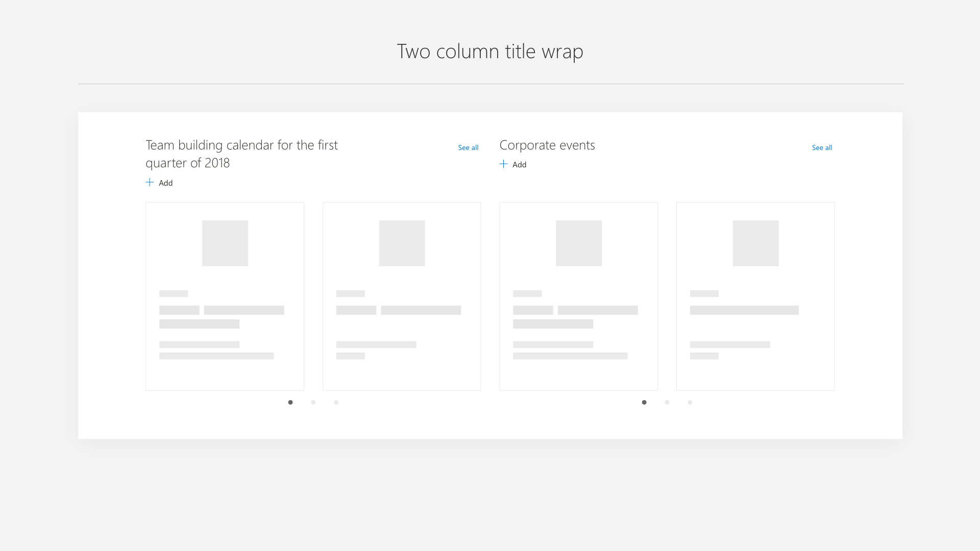Click the Corporate events section title

[547, 145]
